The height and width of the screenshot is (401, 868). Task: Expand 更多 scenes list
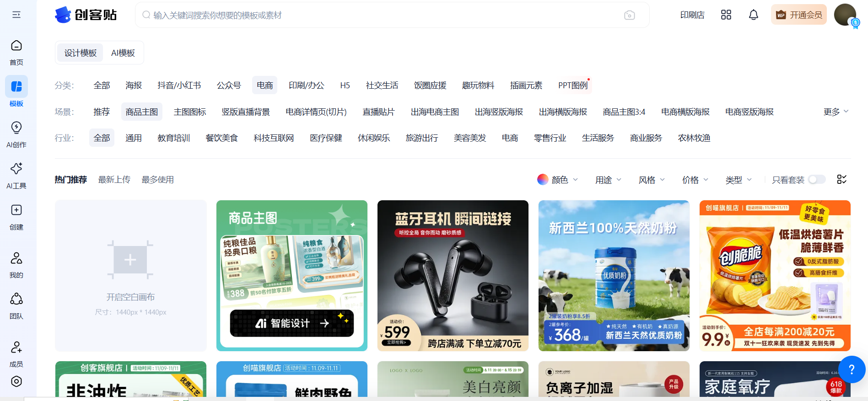pyautogui.click(x=836, y=112)
